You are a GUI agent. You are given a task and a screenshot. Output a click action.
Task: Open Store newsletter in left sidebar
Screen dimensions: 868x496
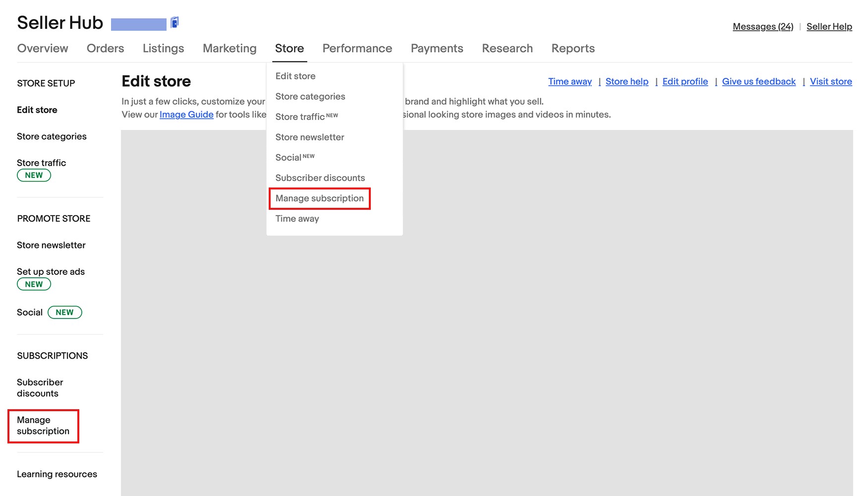point(51,245)
